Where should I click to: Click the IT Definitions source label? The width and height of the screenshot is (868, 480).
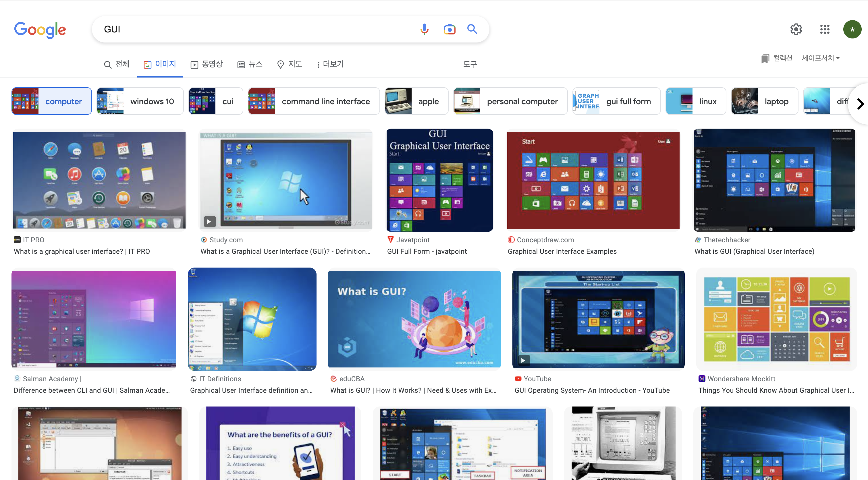(x=220, y=379)
